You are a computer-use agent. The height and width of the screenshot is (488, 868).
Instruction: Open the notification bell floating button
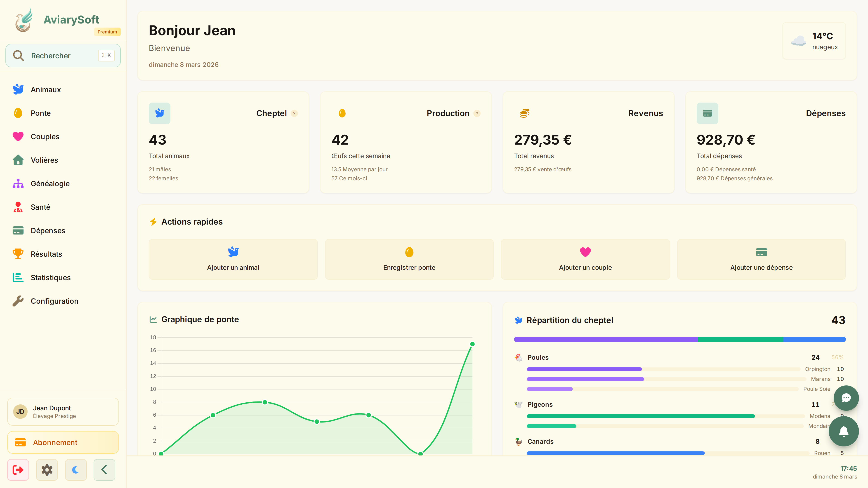(844, 432)
